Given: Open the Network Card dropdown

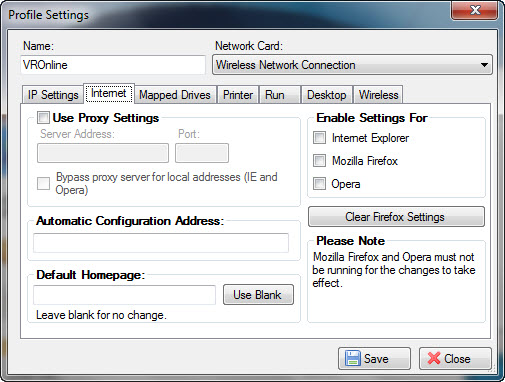Looking at the screenshot, I should pos(352,65).
